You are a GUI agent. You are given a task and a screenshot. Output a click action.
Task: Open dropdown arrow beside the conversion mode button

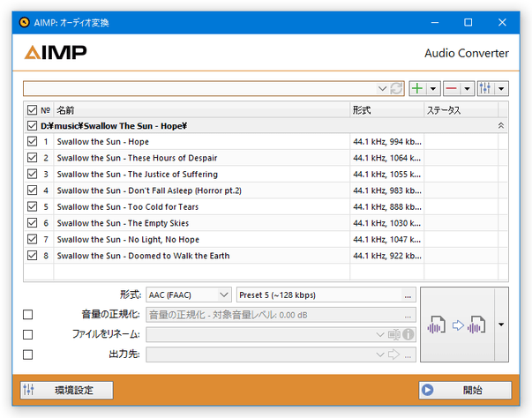click(501, 325)
